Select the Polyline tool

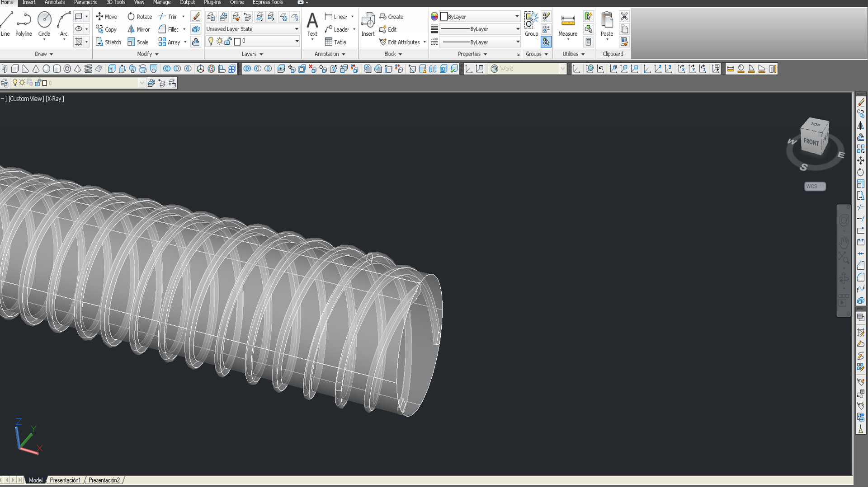(x=24, y=24)
